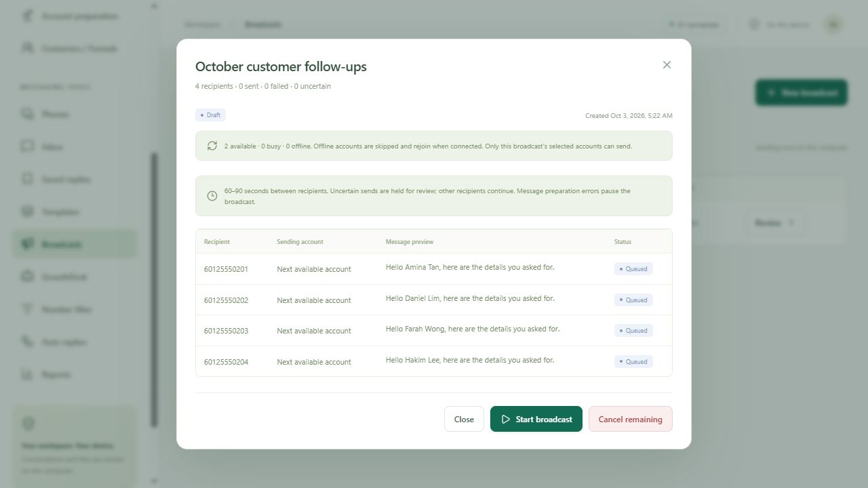This screenshot has width=868, height=488.
Task: Click the Draft status badge
Action: click(x=210, y=115)
